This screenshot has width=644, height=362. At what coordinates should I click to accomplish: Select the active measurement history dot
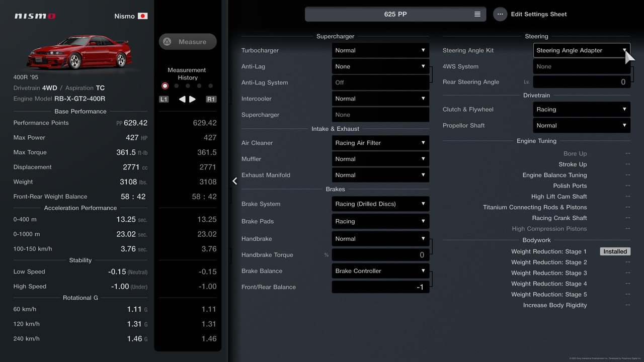165,86
